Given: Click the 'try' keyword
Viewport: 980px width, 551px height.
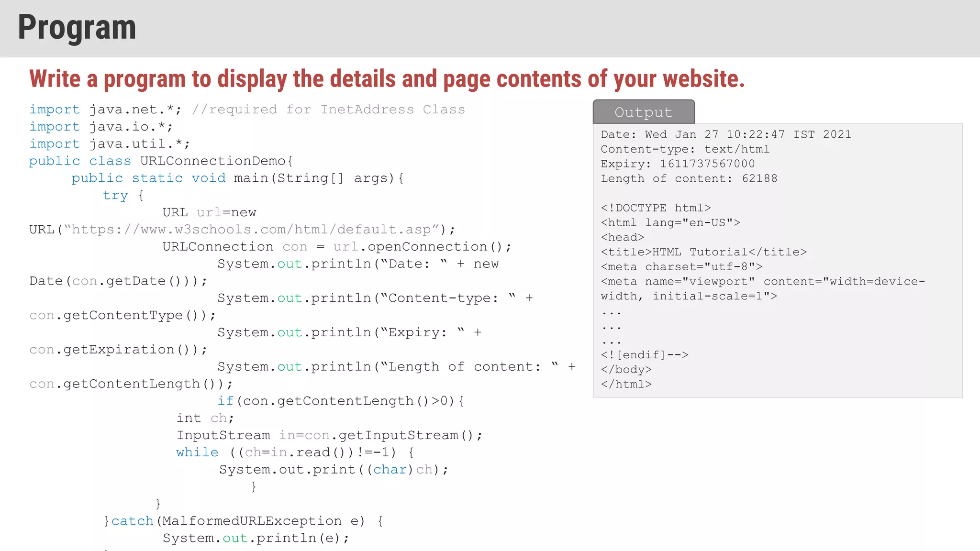Looking at the screenshot, I should pos(115,195).
